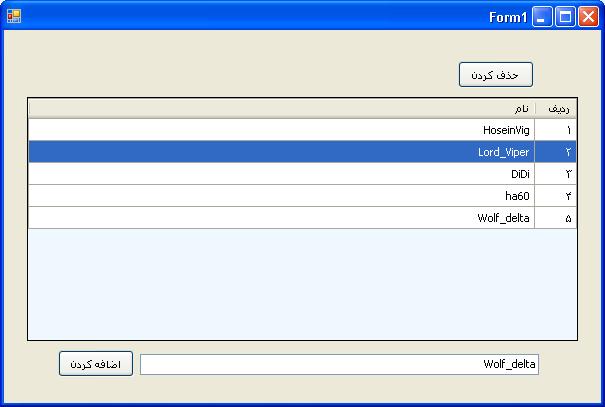Click the نام column header
Screen dimensions: 605x407
pyautogui.click(x=282, y=109)
